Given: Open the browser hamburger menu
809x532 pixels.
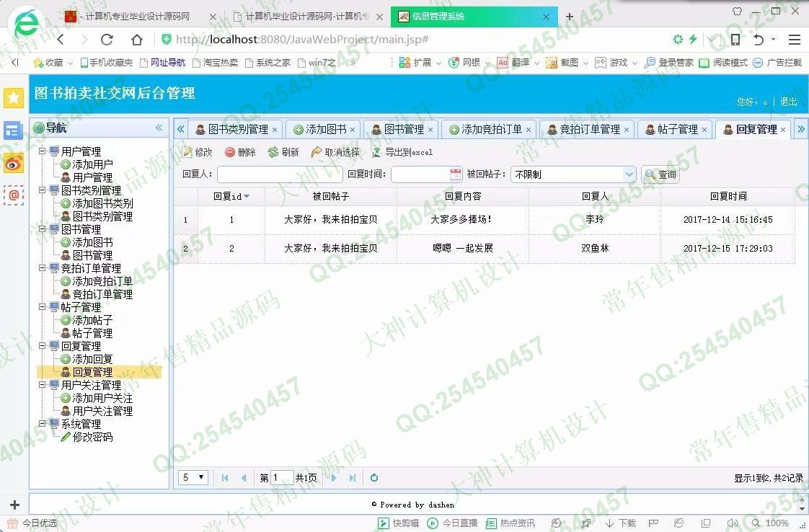Looking at the screenshot, I should click(x=795, y=39).
